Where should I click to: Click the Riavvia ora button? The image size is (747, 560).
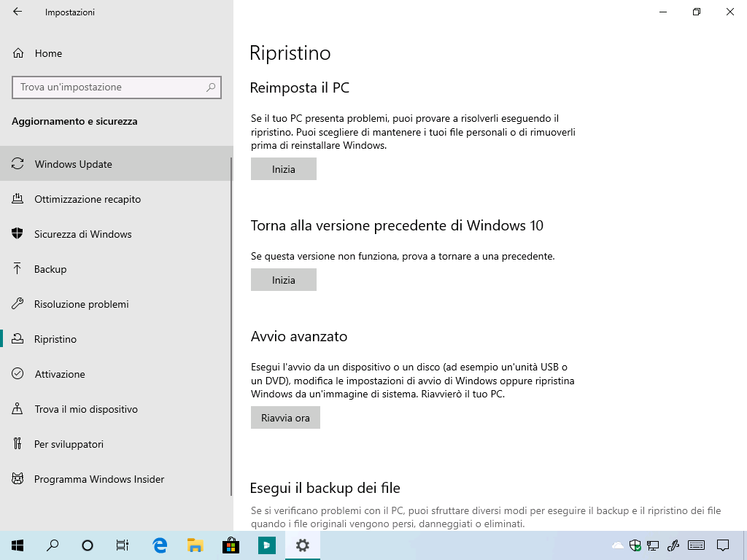(x=285, y=418)
